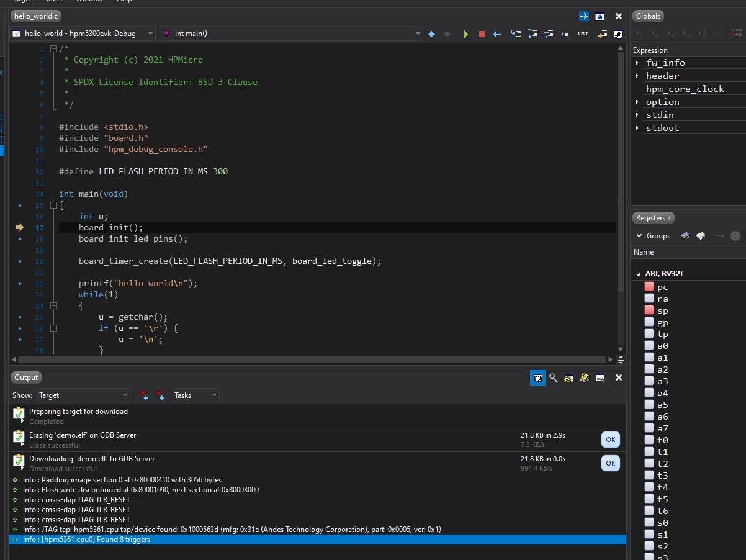Click the split editor icon below scrollbar
This screenshot has width=746, height=560.
(x=621, y=359)
